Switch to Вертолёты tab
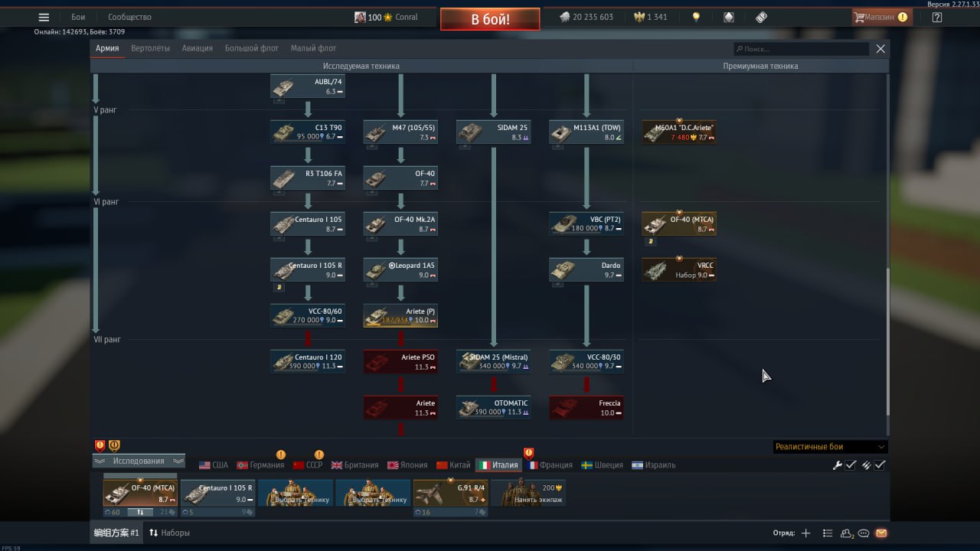Image resolution: width=980 pixels, height=551 pixels. [150, 48]
